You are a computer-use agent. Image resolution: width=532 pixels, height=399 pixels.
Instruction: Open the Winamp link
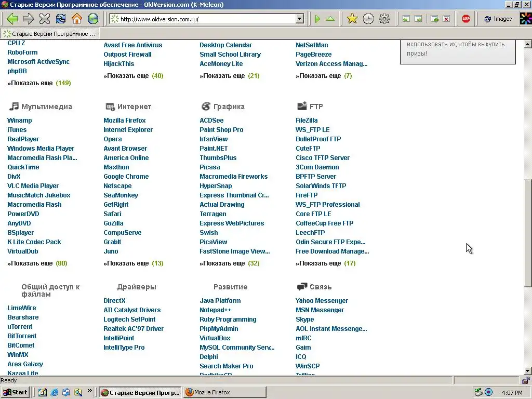click(x=20, y=121)
